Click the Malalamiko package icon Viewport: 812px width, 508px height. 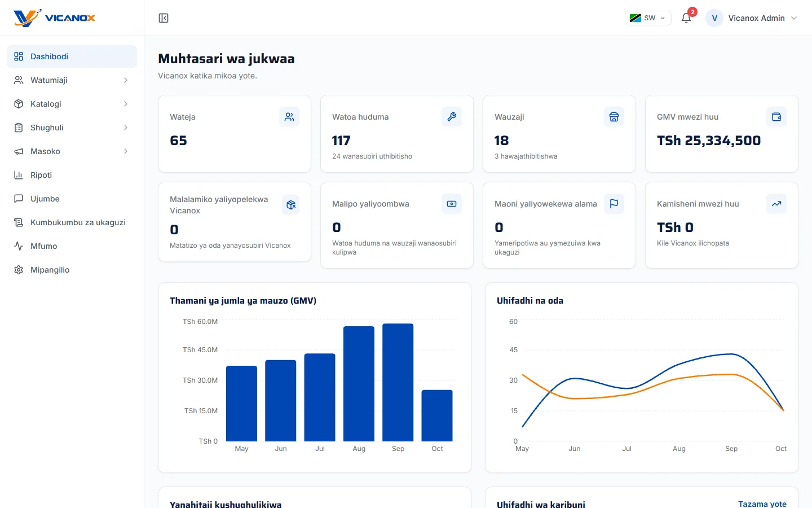291,205
